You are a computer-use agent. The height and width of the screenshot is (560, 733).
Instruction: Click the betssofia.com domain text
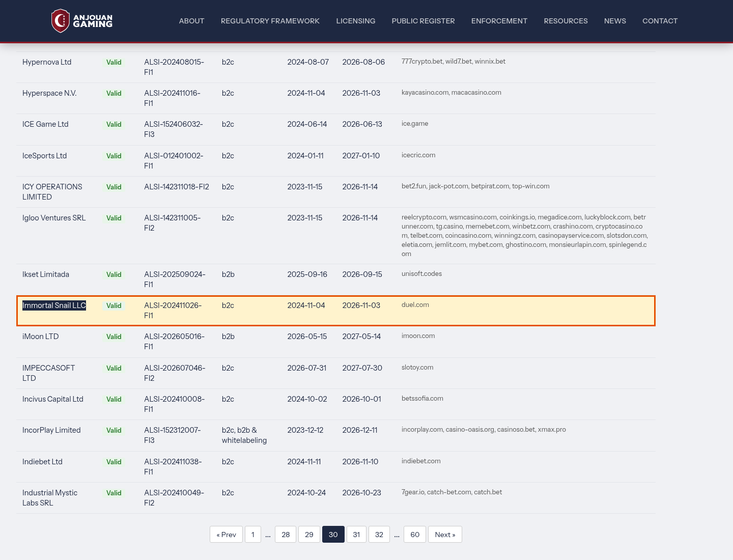(x=422, y=399)
